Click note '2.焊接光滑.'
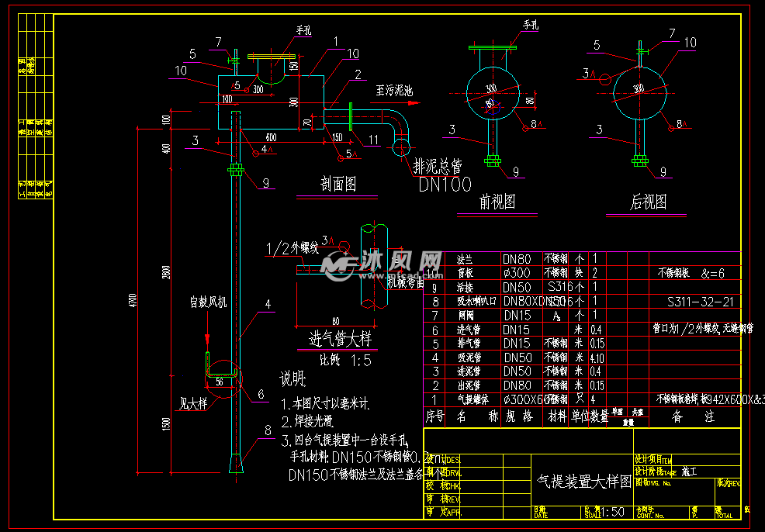This screenshot has height=532, width=765. click(308, 421)
